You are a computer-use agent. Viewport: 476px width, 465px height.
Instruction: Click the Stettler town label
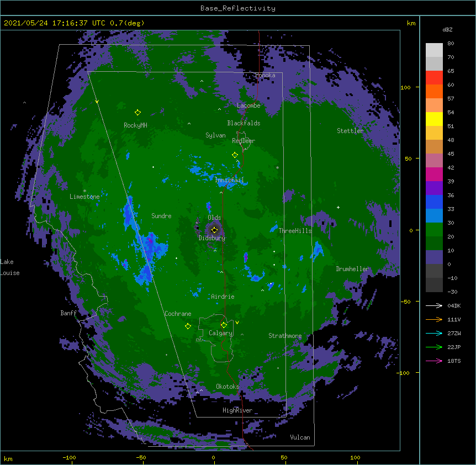[350, 131]
